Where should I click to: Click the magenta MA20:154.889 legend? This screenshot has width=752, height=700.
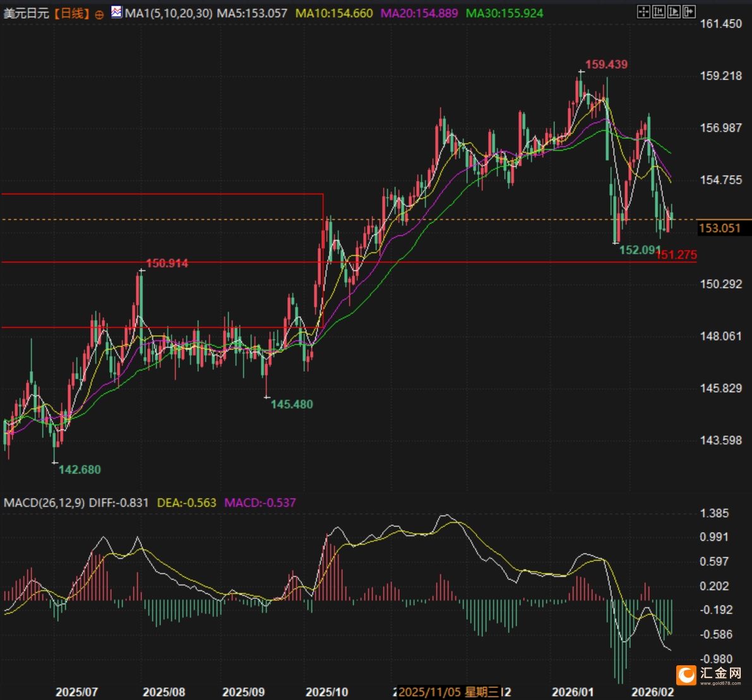[x=419, y=13]
